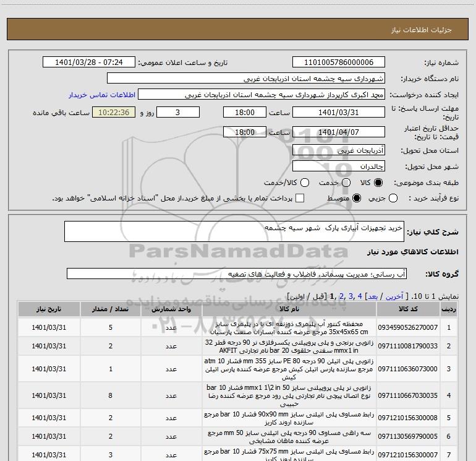The width and height of the screenshot is (476, 461).
Task: Click item code 0971130569790005
Action: point(408,436)
